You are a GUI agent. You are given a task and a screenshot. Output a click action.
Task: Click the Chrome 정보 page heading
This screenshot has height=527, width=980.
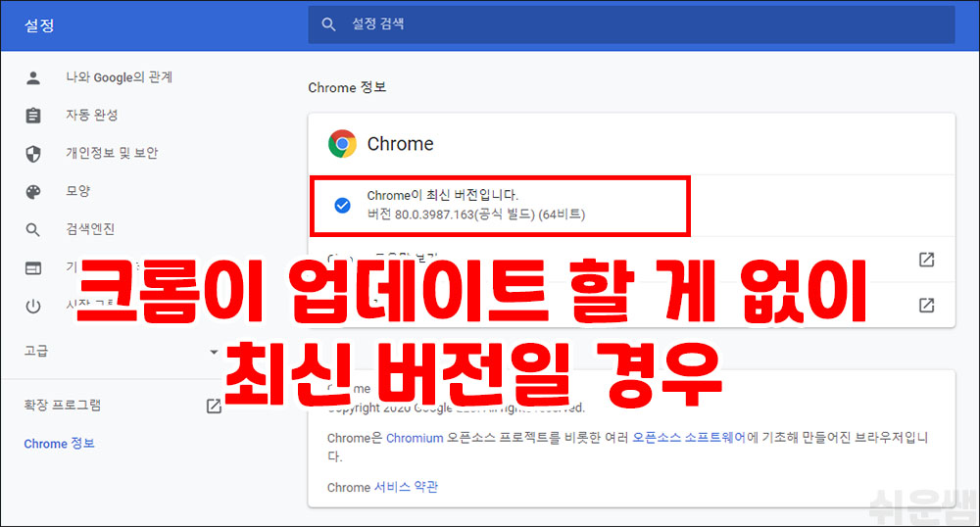(347, 87)
